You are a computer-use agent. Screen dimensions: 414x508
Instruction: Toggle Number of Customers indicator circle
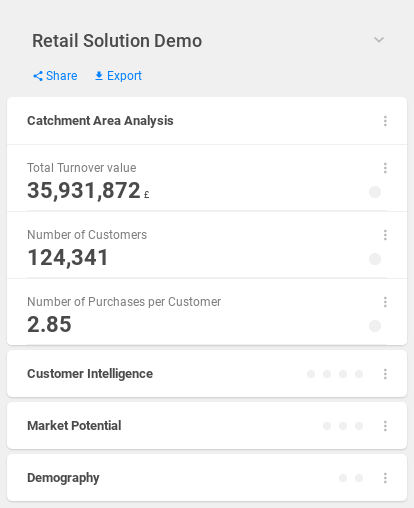[x=375, y=259]
